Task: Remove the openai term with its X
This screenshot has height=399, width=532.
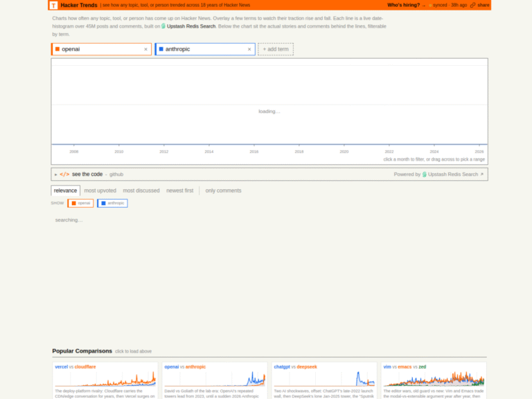Action: click(146, 49)
